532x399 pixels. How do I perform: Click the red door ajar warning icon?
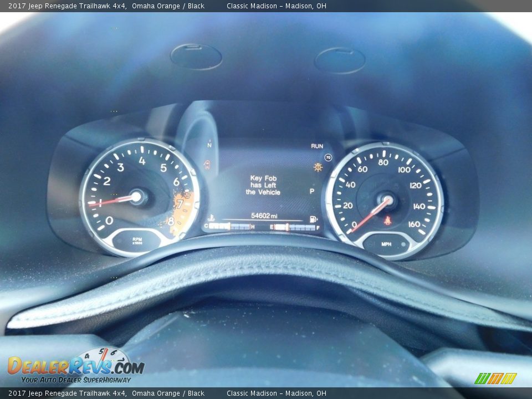[x=208, y=164]
